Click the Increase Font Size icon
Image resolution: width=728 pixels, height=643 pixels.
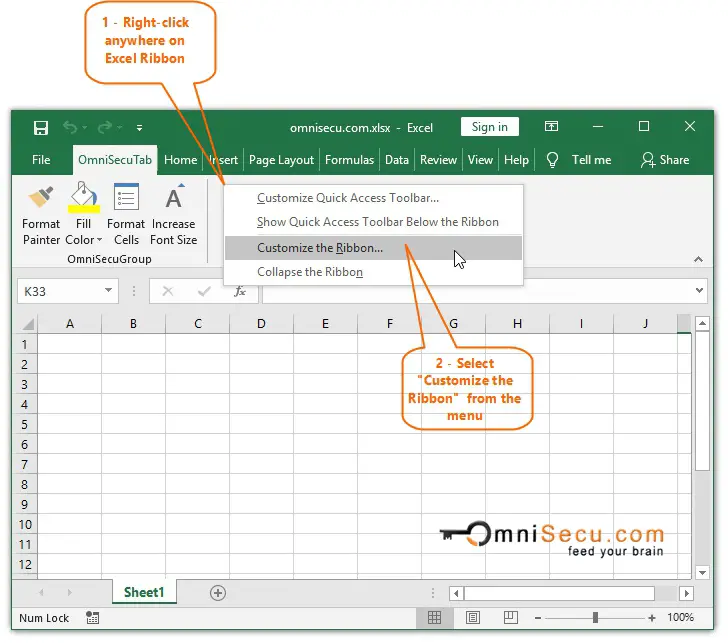pos(174,197)
